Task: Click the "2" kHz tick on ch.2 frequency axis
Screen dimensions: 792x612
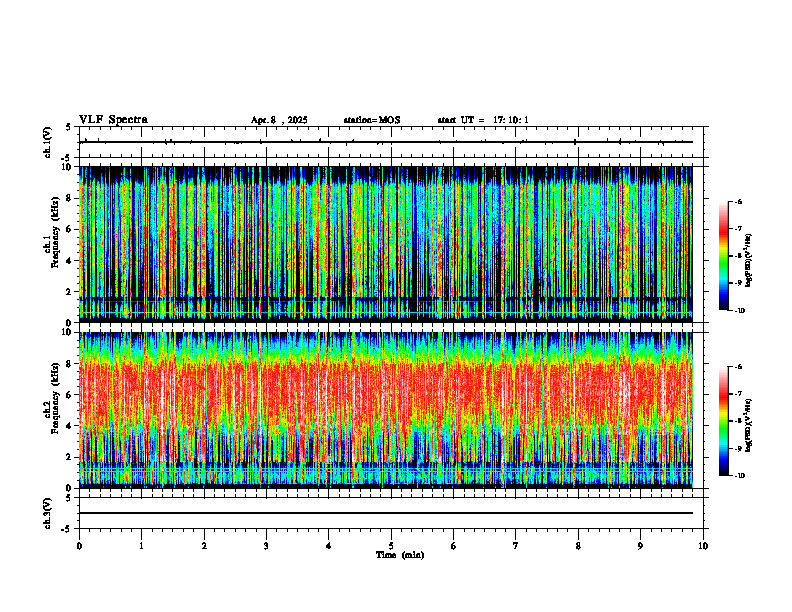Action: click(70, 457)
